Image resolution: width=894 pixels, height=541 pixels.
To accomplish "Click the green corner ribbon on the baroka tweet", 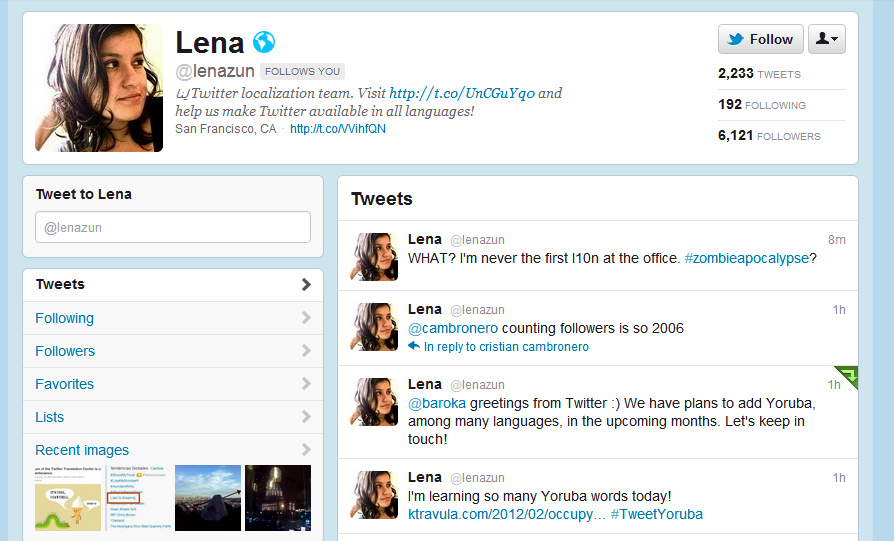I will (848, 376).
